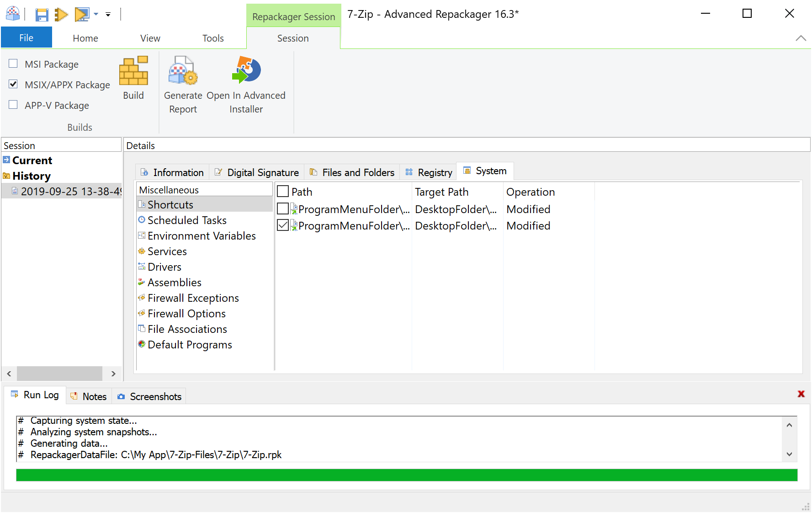Select Drivers item

pyautogui.click(x=165, y=267)
